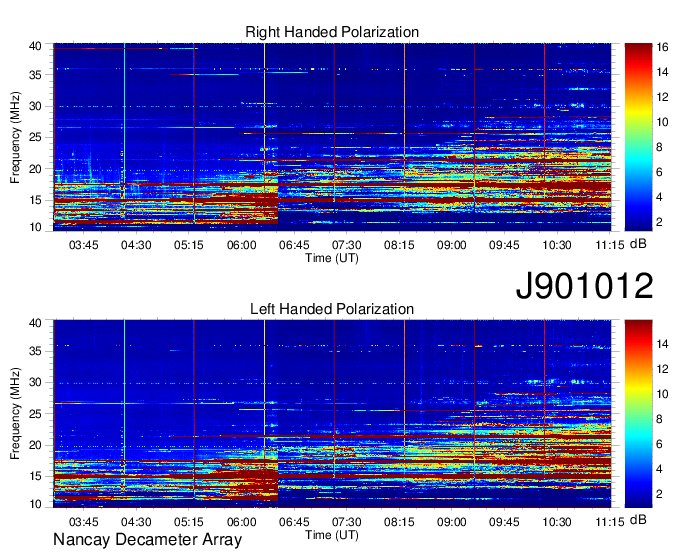
Task: Click the right-handed plot's Frequency (MHz) axis label
Action: coord(15,137)
